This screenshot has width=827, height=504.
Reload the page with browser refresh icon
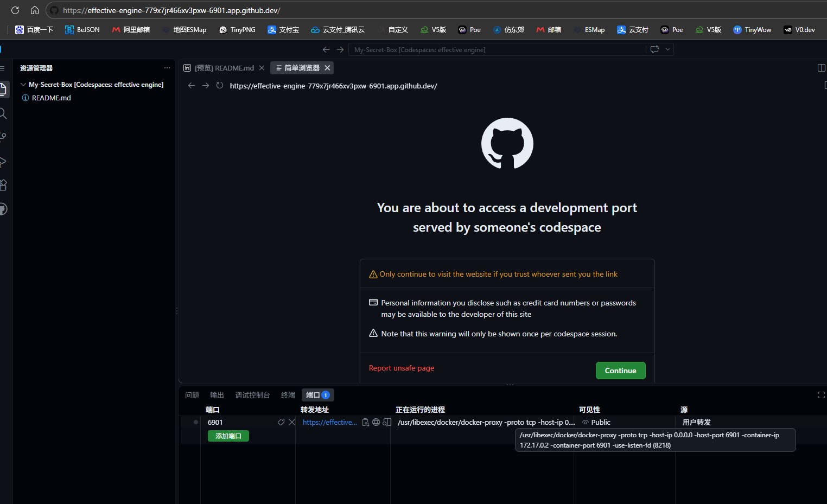tap(15, 10)
